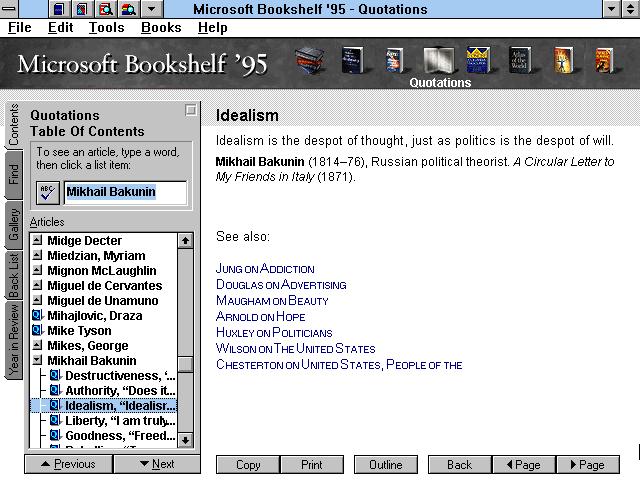
Task: Switch to the Back List side tab
Action: coord(13,276)
